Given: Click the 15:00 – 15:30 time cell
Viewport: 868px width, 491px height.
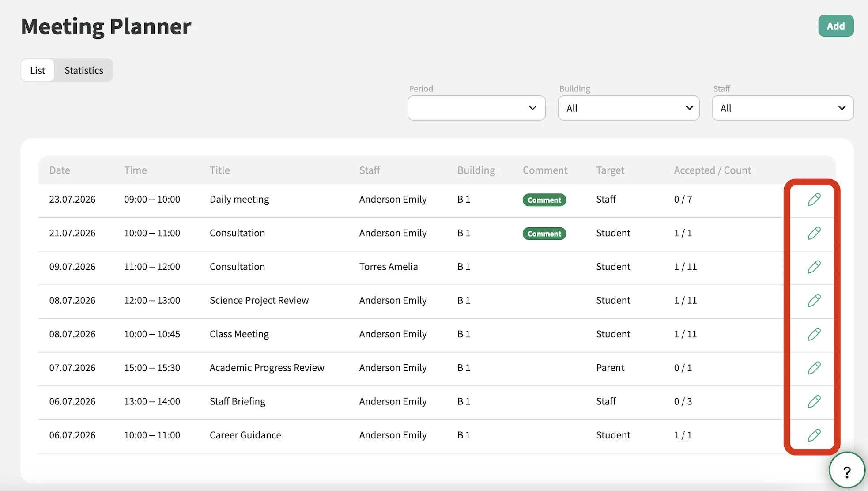Looking at the screenshot, I should (152, 368).
